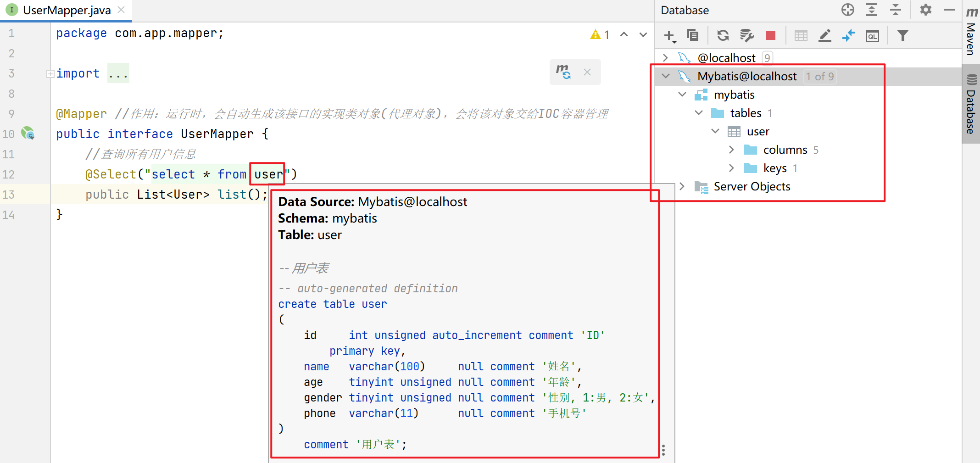This screenshot has width=980, height=463.
Task: Select the columns folder row
Action: 808,150
